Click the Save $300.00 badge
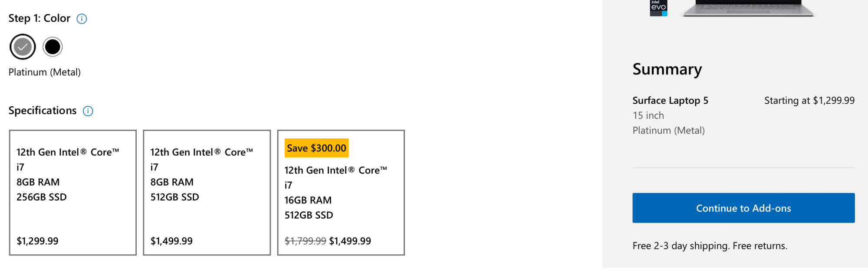Screen dimensions: 868x279 [316, 148]
